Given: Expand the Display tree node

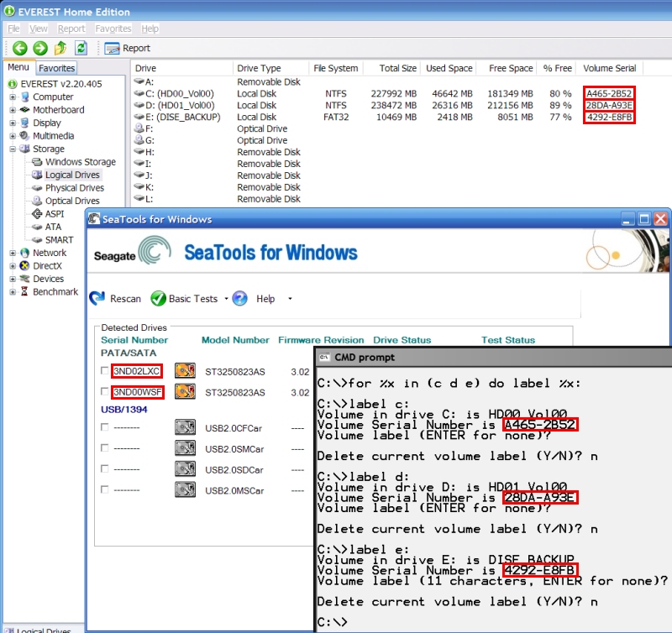Looking at the screenshot, I should (13, 123).
